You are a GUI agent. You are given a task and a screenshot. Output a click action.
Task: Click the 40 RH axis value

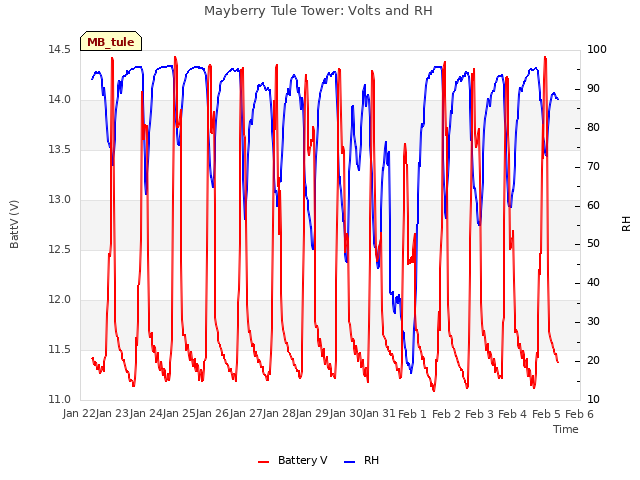point(593,282)
